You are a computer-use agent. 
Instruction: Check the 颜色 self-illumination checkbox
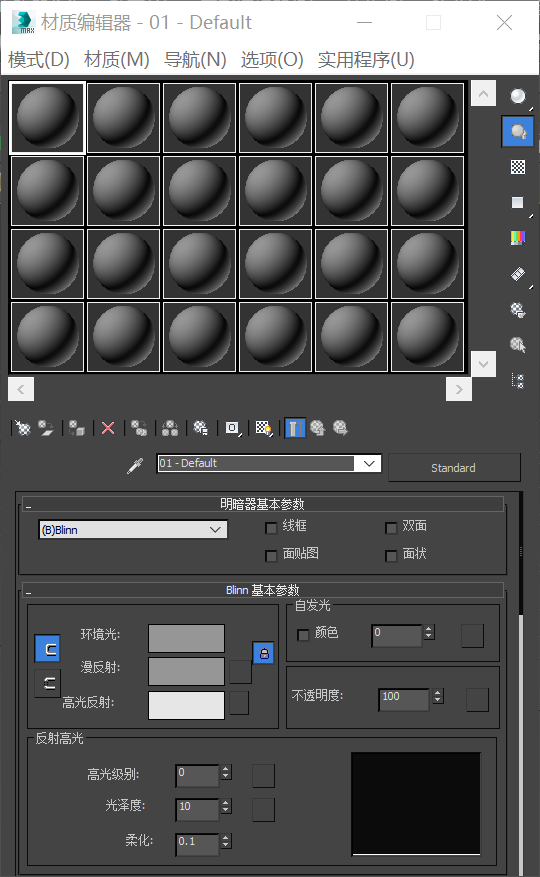click(303, 635)
